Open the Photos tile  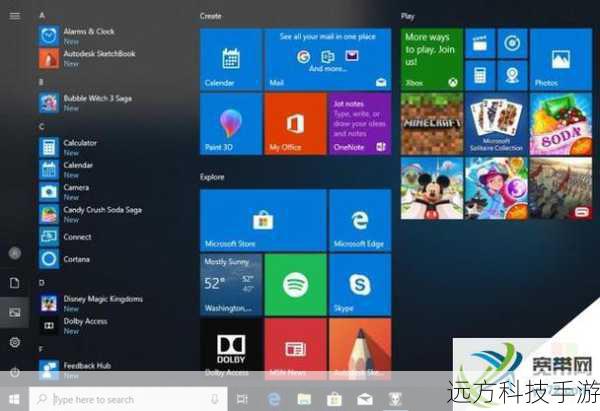[x=561, y=59]
